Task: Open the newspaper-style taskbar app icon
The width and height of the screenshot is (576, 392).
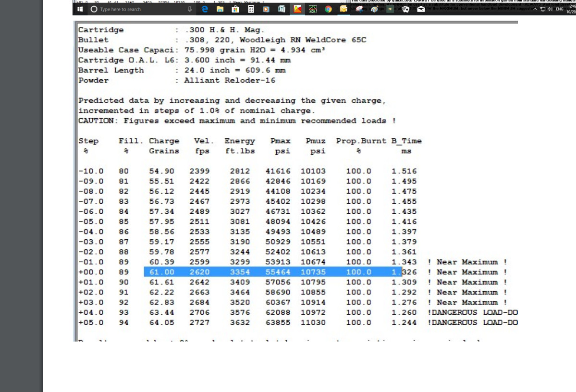Action: click(282, 9)
